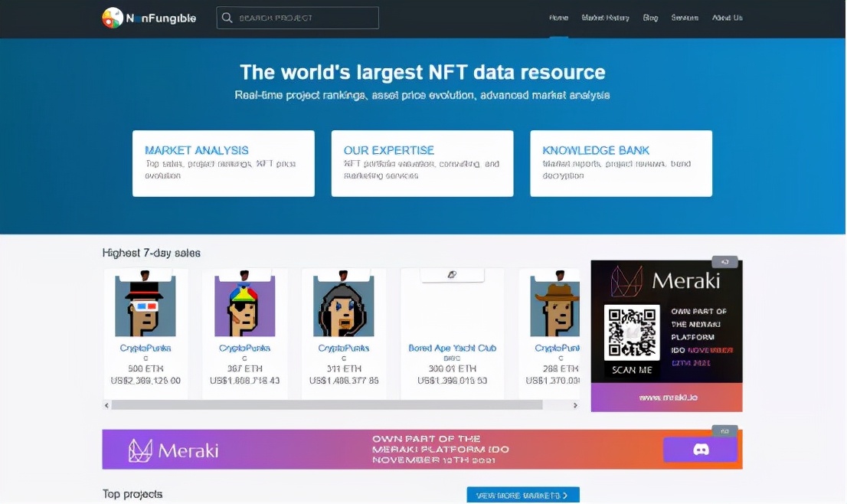The width and height of the screenshot is (847, 504).
Task: Click the Meraki QR code image
Action: (632, 332)
